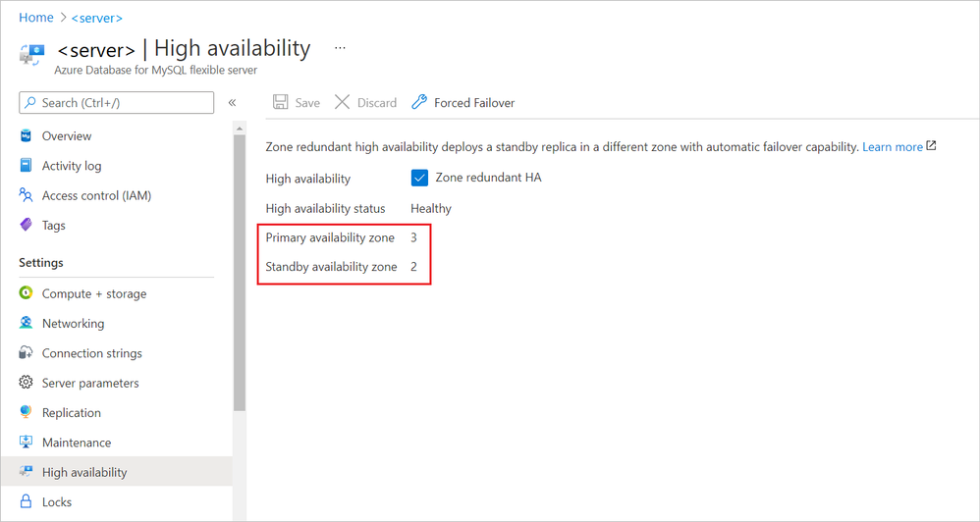980x522 pixels.
Task: Click the <server> breadcrumb link
Action: pos(96,18)
